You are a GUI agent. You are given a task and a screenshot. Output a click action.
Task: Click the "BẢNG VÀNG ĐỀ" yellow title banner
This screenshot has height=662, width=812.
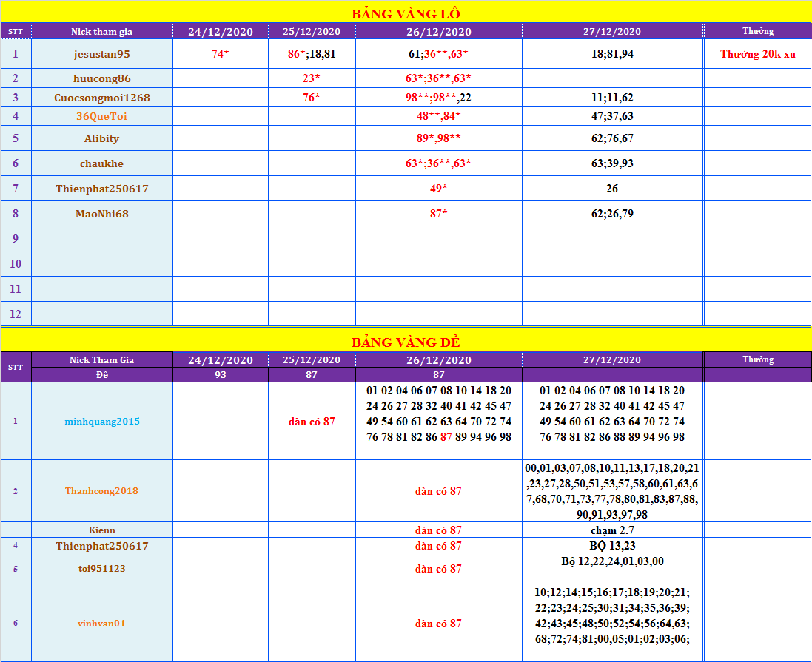[406, 342]
